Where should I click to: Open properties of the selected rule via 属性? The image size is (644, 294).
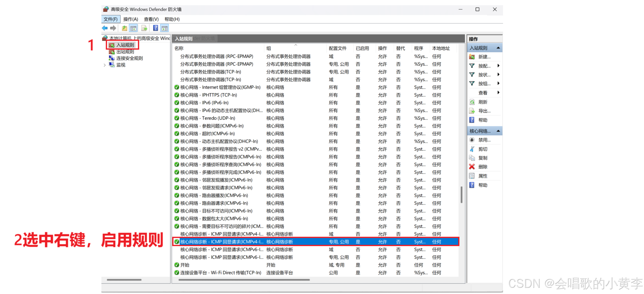(483, 176)
